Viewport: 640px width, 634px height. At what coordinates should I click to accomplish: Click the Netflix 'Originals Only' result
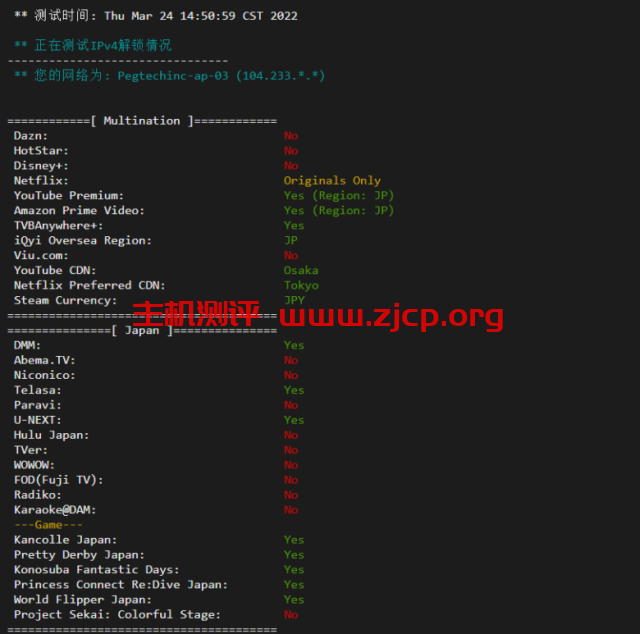[x=332, y=181]
